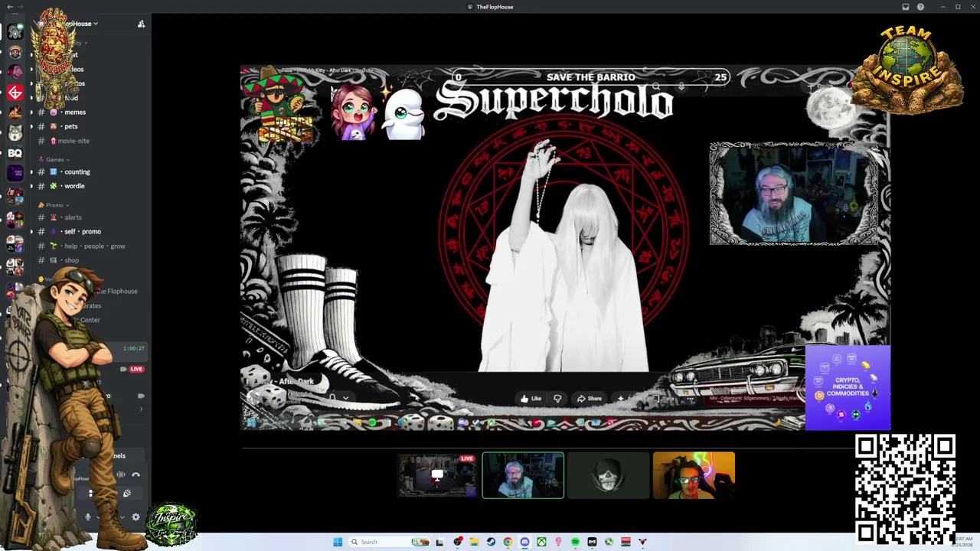Click the Discord icon on the taskbar
This screenshot has width=980, height=551.
524,542
